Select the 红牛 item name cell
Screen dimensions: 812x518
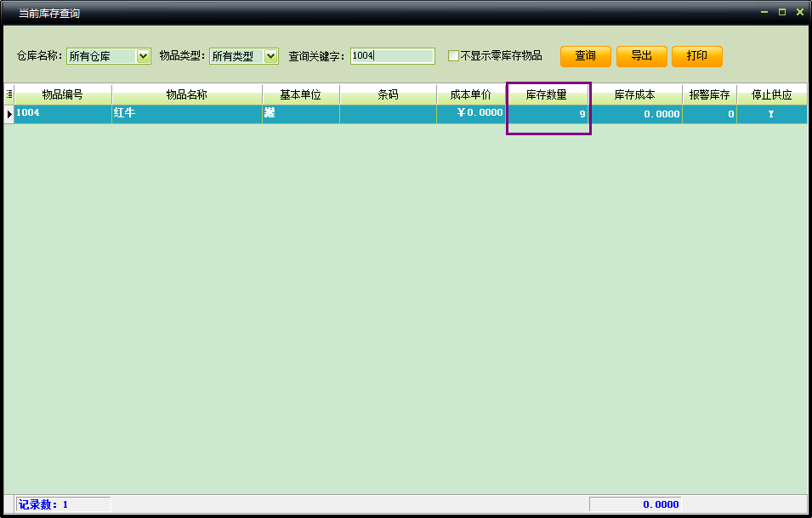(x=187, y=114)
